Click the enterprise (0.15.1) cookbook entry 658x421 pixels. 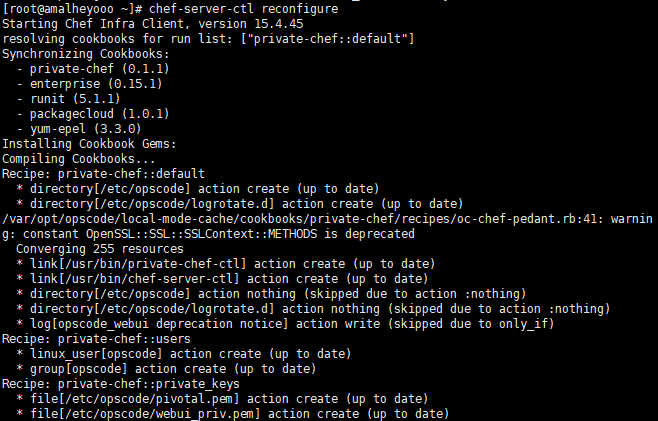click(96, 84)
